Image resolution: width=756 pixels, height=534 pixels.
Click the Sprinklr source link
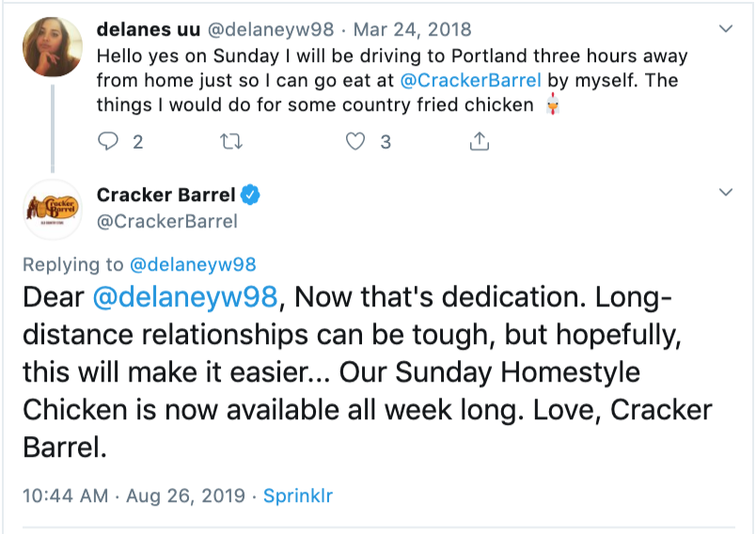[x=298, y=495]
